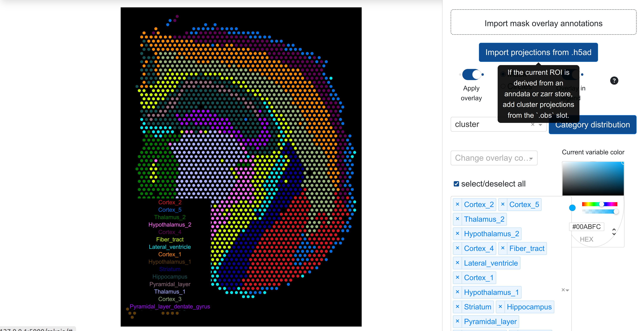Click the HEX color input field
The image size is (644, 331).
(x=587, y=227)
